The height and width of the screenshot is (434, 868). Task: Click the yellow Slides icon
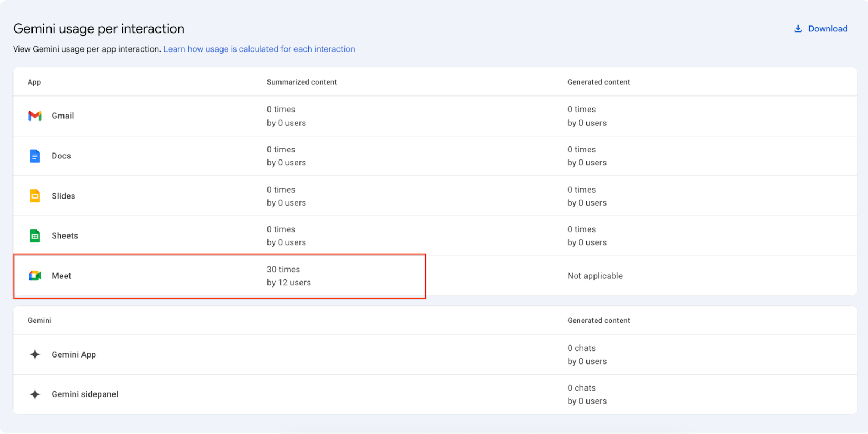[35, 196]
